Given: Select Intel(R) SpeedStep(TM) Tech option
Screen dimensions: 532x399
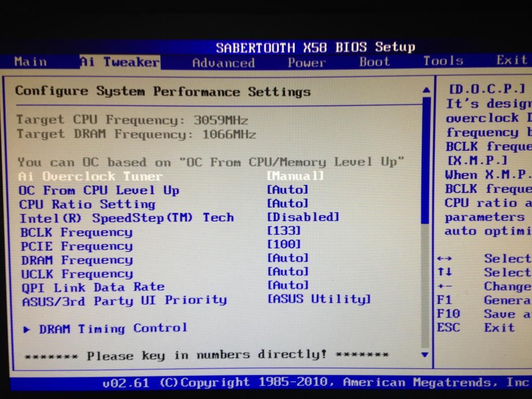Looking at the screenshot, I should 127,218.
